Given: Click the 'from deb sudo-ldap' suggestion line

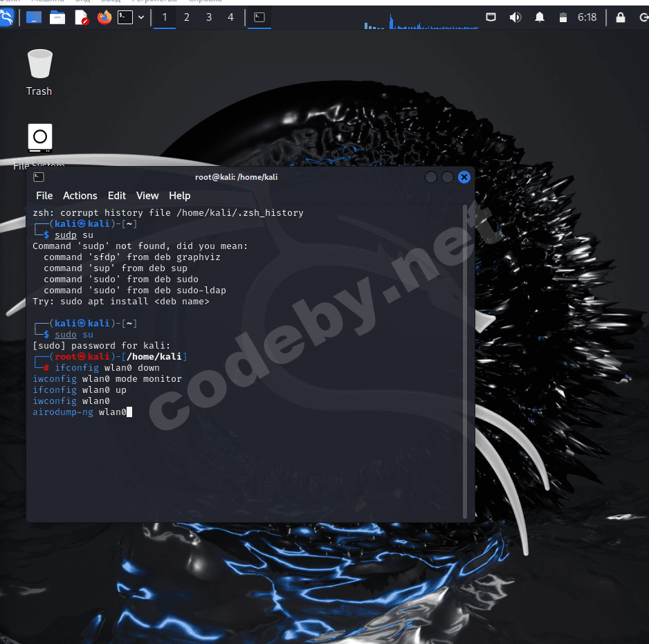Looking at the screenshot, I should (135, 291).
